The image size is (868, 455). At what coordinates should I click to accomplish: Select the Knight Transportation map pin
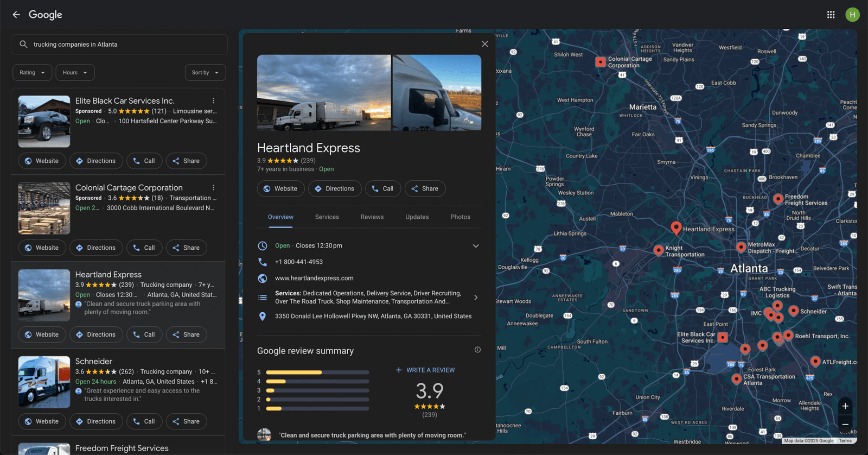click(x=659, y=250)
